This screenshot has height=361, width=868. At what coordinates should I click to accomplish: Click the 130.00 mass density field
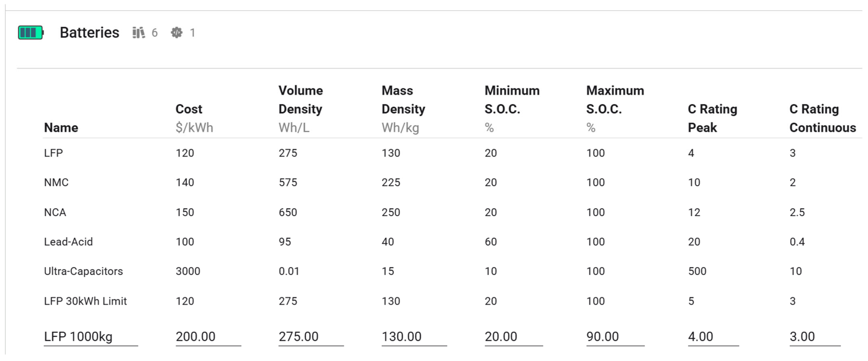tap(414, 336)
